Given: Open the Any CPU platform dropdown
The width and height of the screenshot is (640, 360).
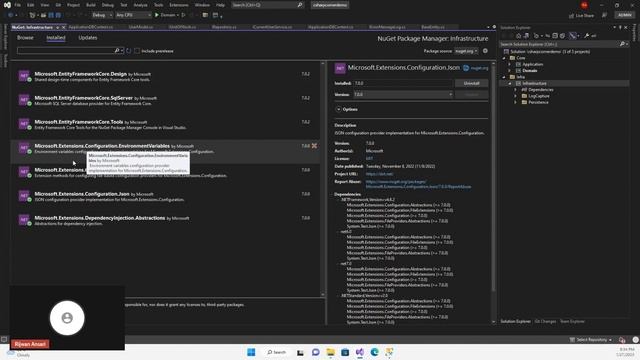Looking at the screenshot, I should tap(133, 15).
